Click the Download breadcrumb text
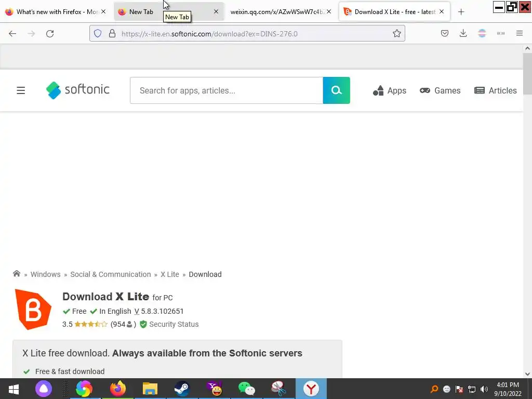532x399 pixels. pyautogui.click(x=205, y=274)
